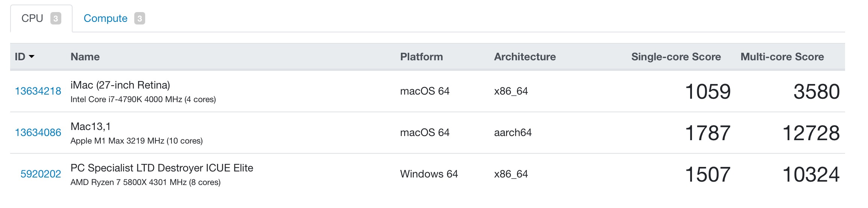This screenshot has height=208, width=868.
Task: Open result ID 13634218
Action: 38,91
